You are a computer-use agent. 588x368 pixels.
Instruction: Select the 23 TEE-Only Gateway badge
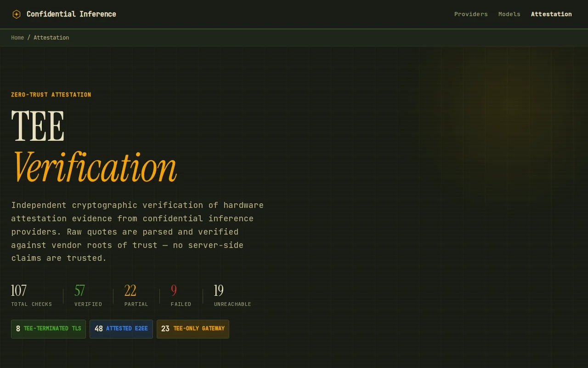point(193,329)
